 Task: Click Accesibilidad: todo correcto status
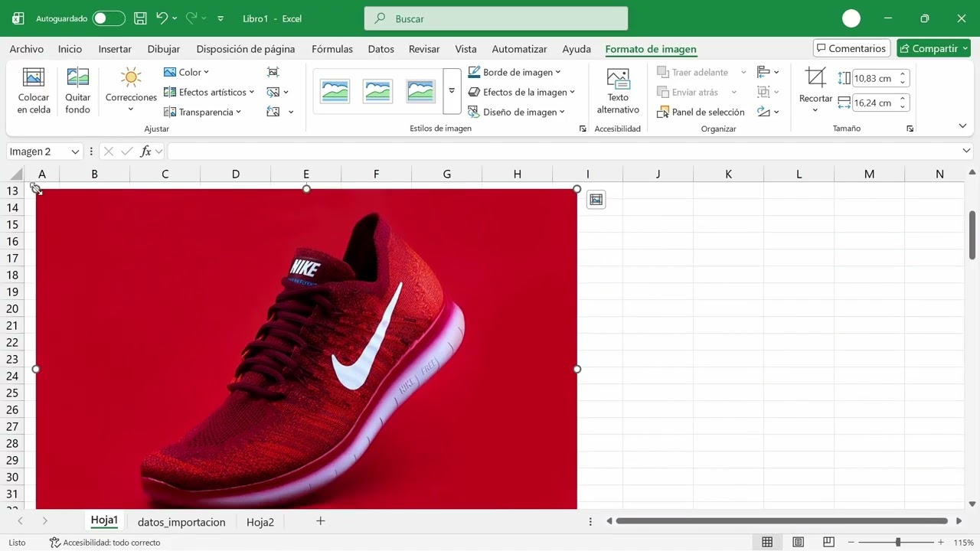pyautogui.click(x=105, y=543)
